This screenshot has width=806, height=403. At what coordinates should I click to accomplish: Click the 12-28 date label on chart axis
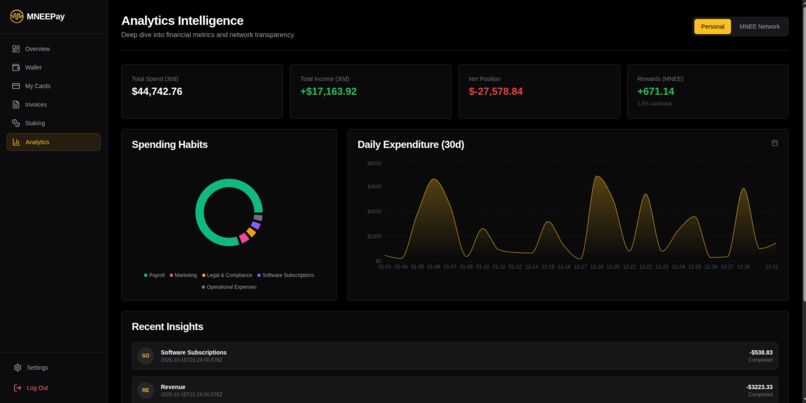click(743, 267)
